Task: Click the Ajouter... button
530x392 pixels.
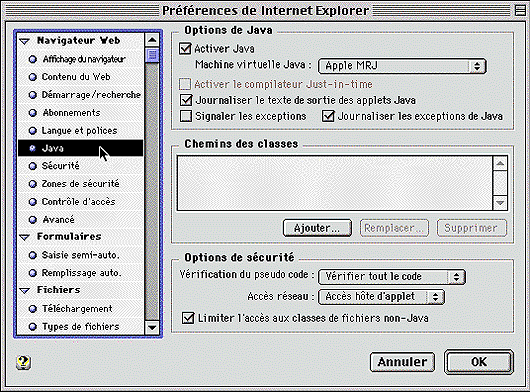Action: [317, 228]
